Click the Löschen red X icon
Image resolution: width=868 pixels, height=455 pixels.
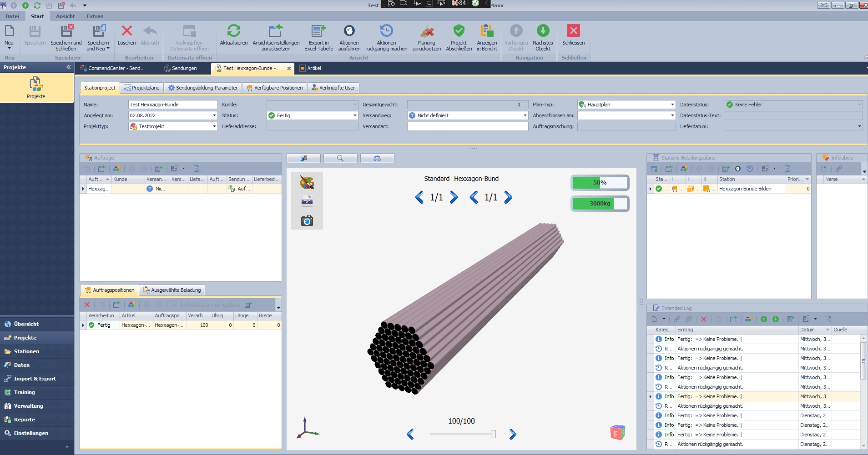(x=127, y=31)
